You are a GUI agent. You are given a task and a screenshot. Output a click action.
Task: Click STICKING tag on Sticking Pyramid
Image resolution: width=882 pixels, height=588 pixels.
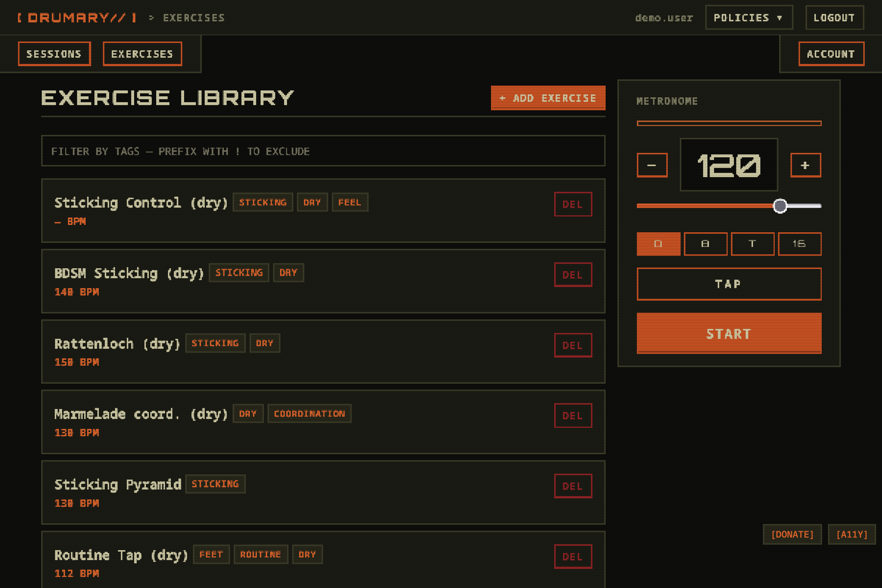pos(215,484)
